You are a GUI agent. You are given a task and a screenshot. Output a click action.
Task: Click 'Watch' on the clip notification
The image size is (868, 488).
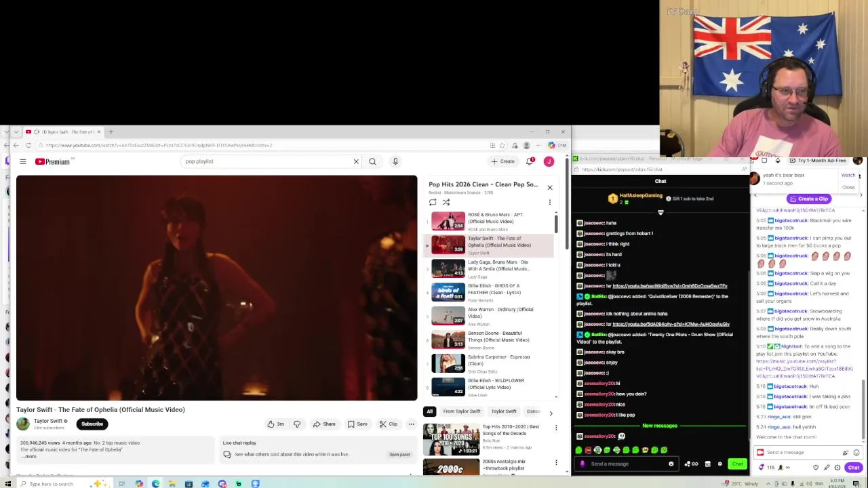point(848,176)
